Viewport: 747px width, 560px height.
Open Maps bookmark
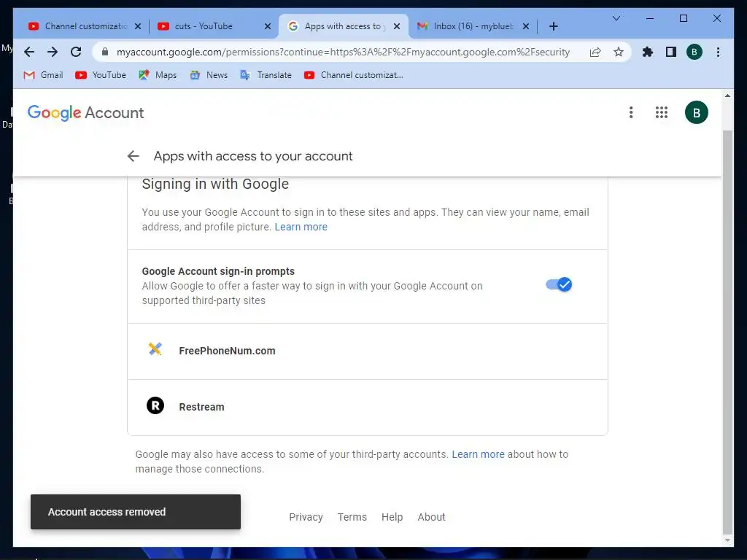tap(158, 75)
